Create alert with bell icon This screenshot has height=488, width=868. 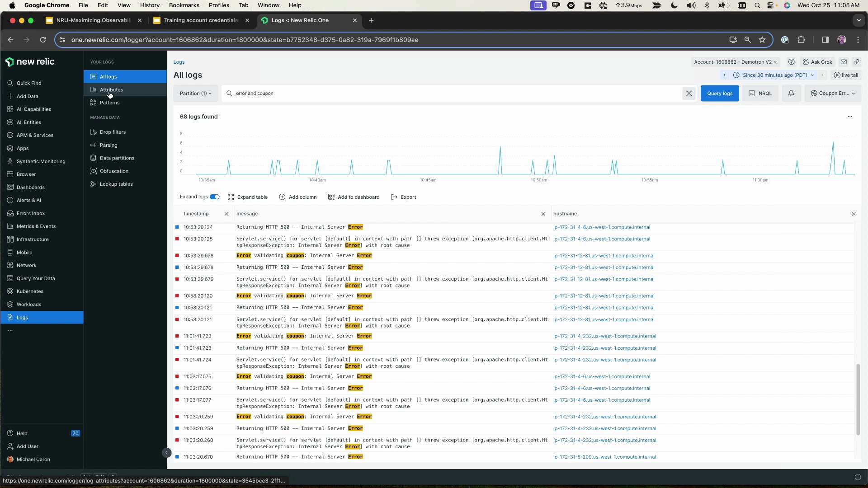pos(791,94)
